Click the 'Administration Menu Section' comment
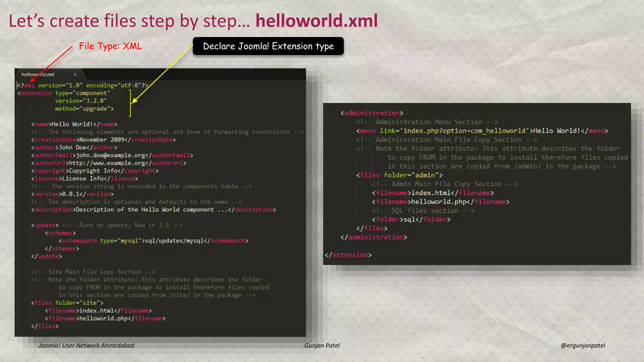The height and width of the screenshot is (362, 644). click(427, 122)
